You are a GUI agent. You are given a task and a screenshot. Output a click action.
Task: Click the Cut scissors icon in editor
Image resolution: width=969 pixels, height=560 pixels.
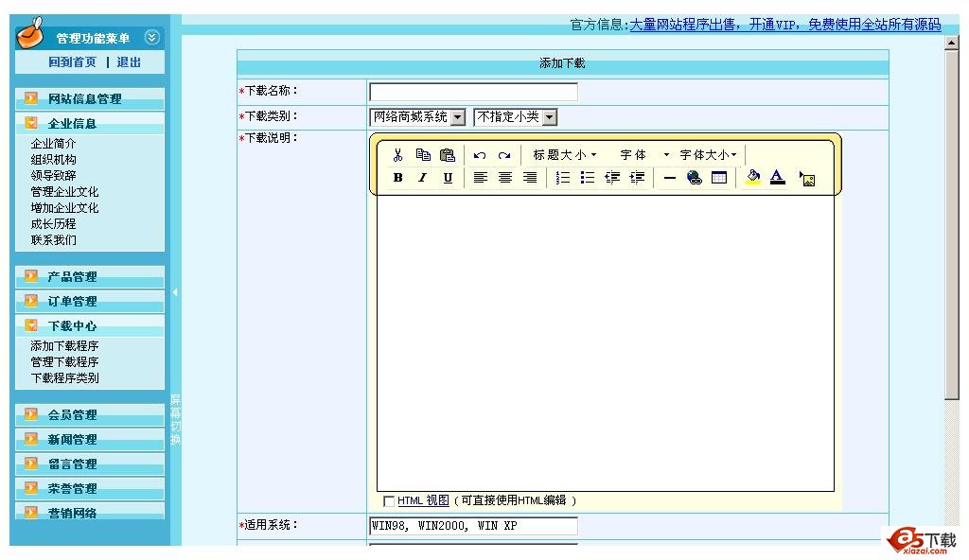pyautogui.click(x=398, y=154)
